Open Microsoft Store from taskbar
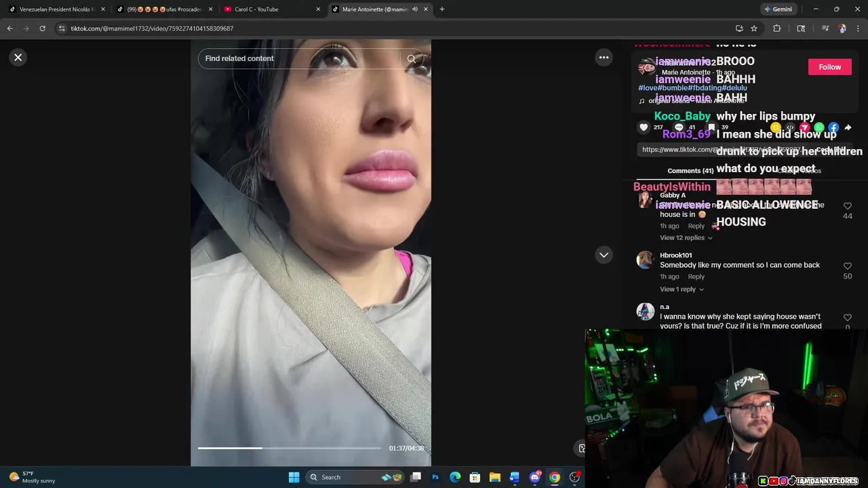The height and width of the screenshot is (488, 868). pyautogui.click(x=475, y=477)
